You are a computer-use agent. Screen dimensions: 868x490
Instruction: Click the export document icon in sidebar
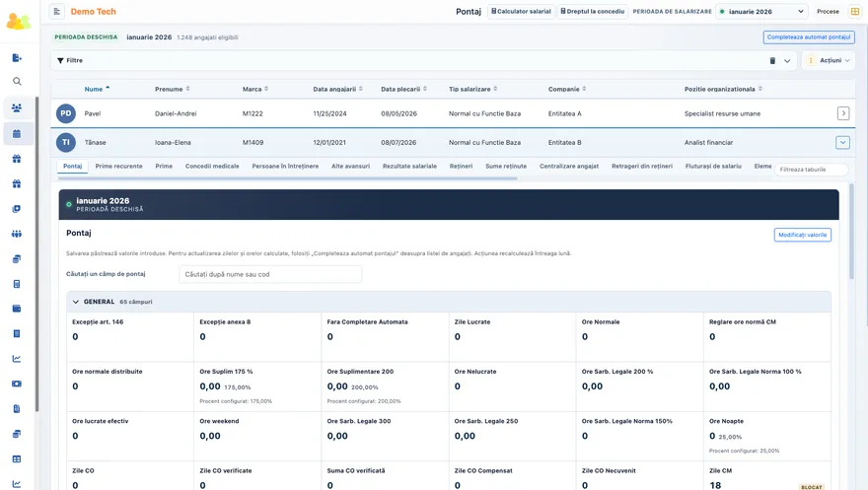coord(17,57)
